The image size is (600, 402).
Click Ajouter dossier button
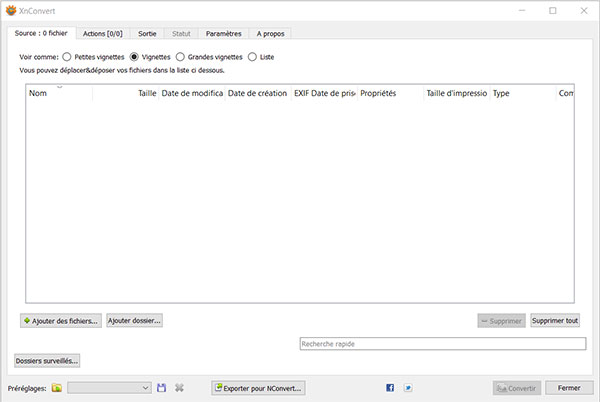[134, 321]
